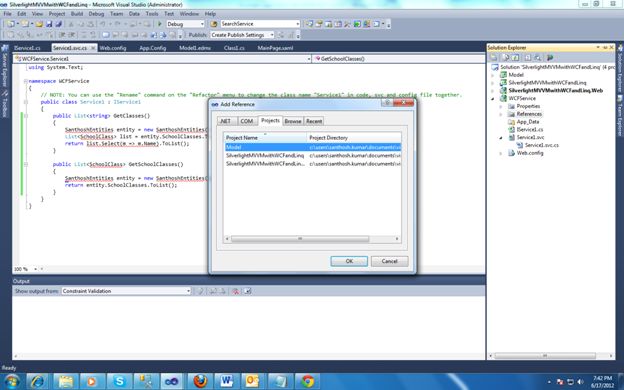
Task: Click Clear All icon in the Output toolbar
Action: (x=235, y=291)
